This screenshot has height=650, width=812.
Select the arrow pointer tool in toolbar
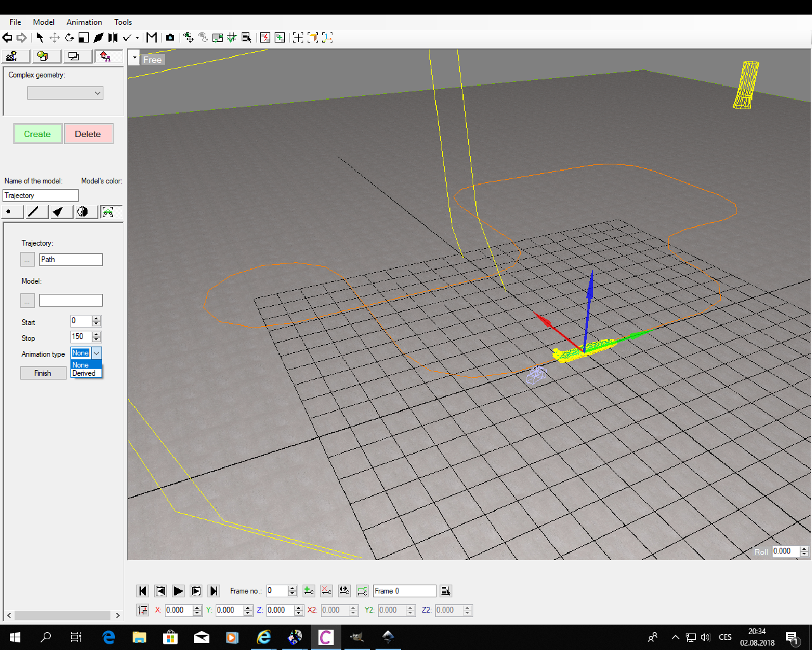pyautogui.click(x=40, y=37)
